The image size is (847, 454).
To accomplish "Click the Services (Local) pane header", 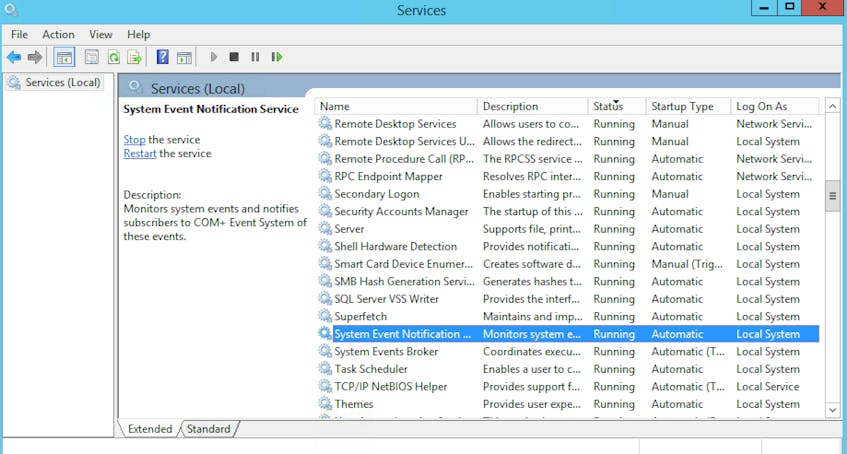I will point(197,88).
